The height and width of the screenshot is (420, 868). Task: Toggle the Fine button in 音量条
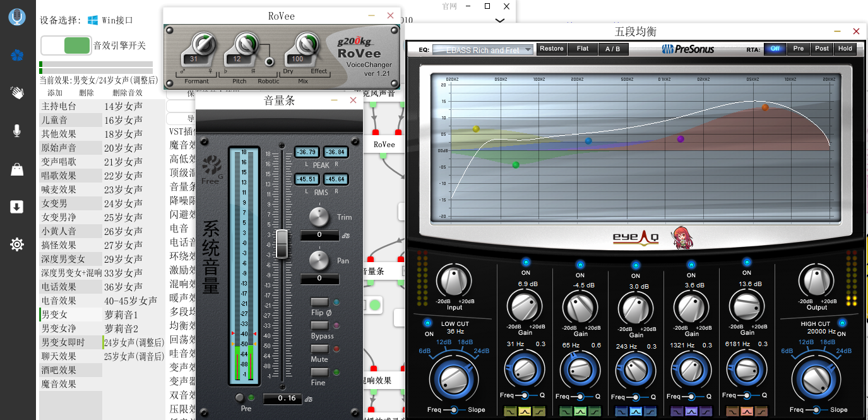coord(319,372)
